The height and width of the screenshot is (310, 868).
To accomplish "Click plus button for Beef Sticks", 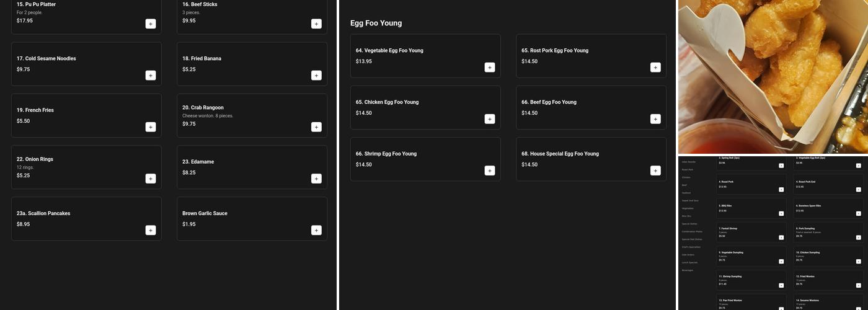I will [316, 24].
